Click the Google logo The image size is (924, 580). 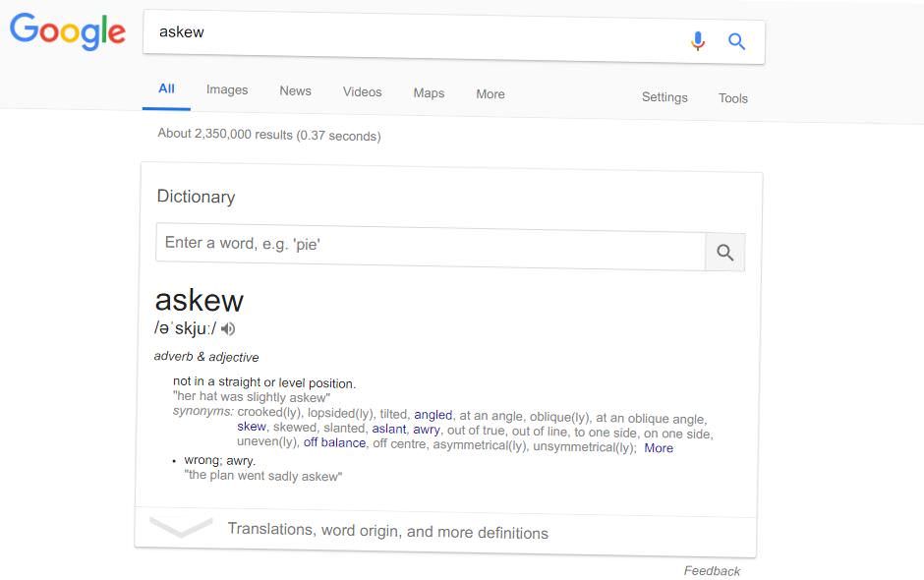click(x=67, y=30)
